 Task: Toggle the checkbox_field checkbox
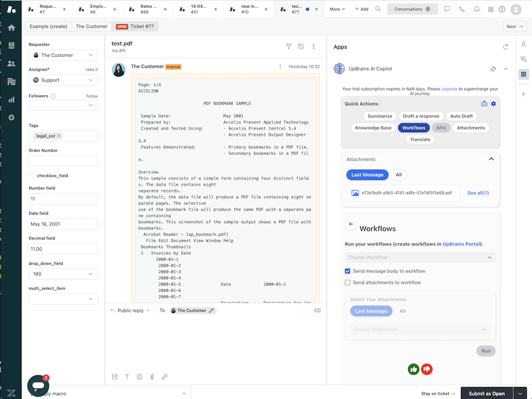32,176
